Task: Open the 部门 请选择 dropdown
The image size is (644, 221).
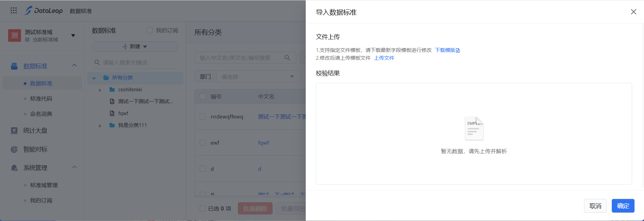Action: tap(258, 77)
